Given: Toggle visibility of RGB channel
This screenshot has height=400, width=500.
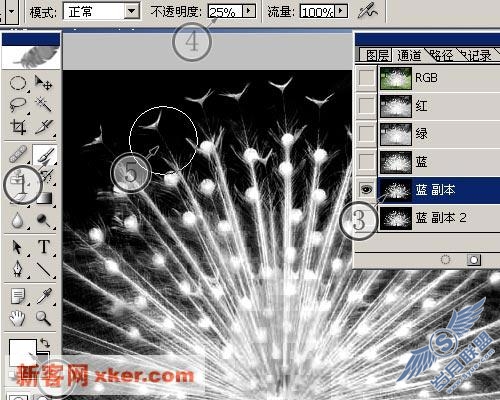Looking at the screenshot, I should 366,78.
